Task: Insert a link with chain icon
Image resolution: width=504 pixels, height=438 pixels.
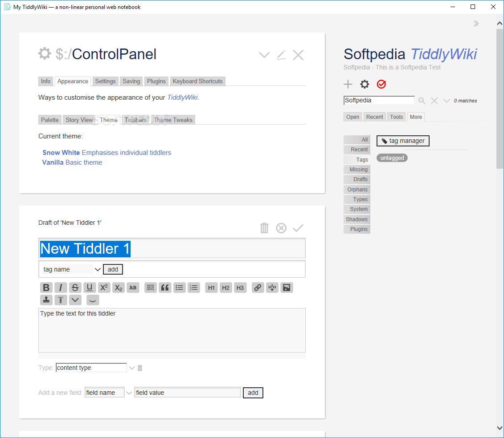Action: (x=258, y=288)
